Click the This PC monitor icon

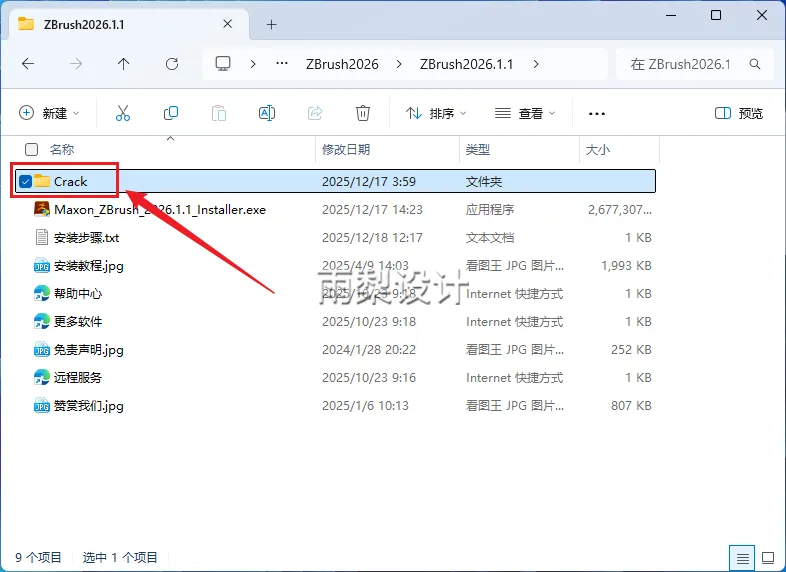point(223,64)
